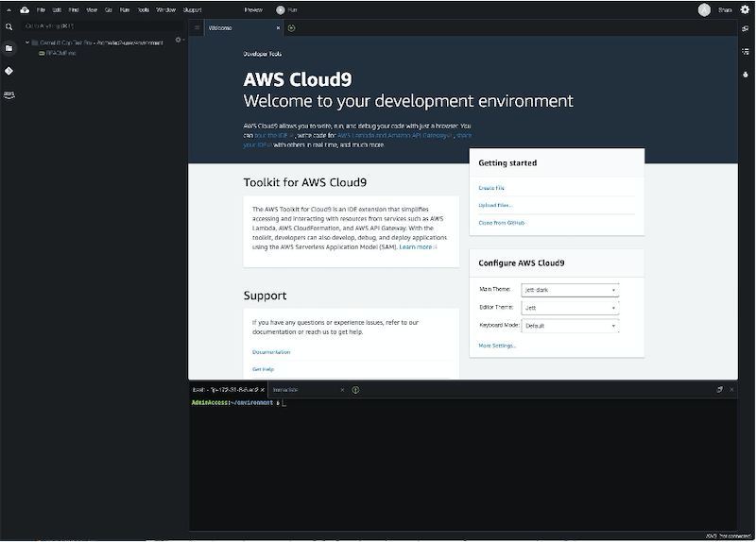This screenshot has width=756, height=542.
Task: Open the Support menu
Action: 193,9
